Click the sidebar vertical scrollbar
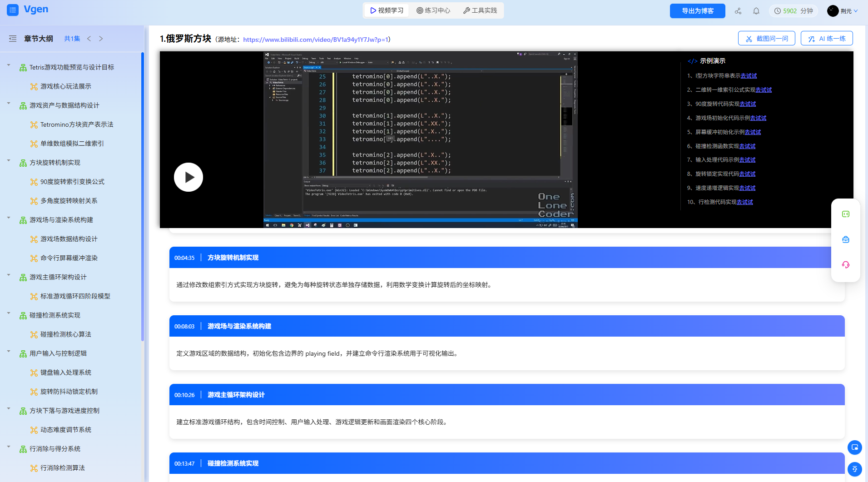Viewport: 868px width, 482px height. 142,196
